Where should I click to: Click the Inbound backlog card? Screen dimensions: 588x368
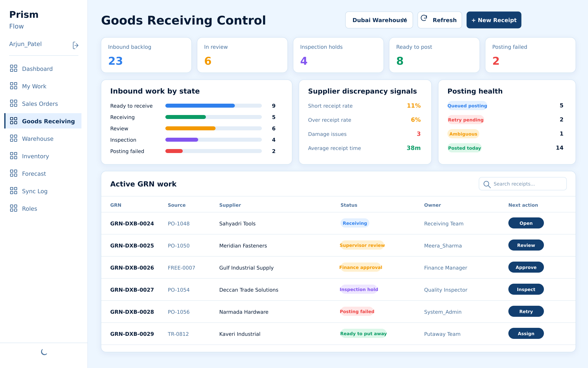[146, 55]
